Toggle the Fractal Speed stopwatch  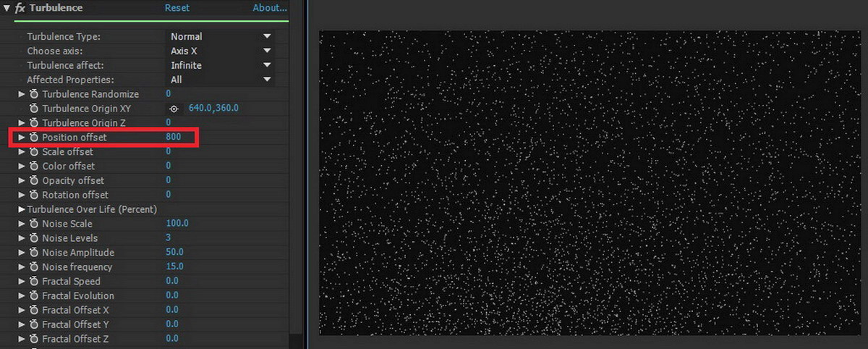coord(34,281)
